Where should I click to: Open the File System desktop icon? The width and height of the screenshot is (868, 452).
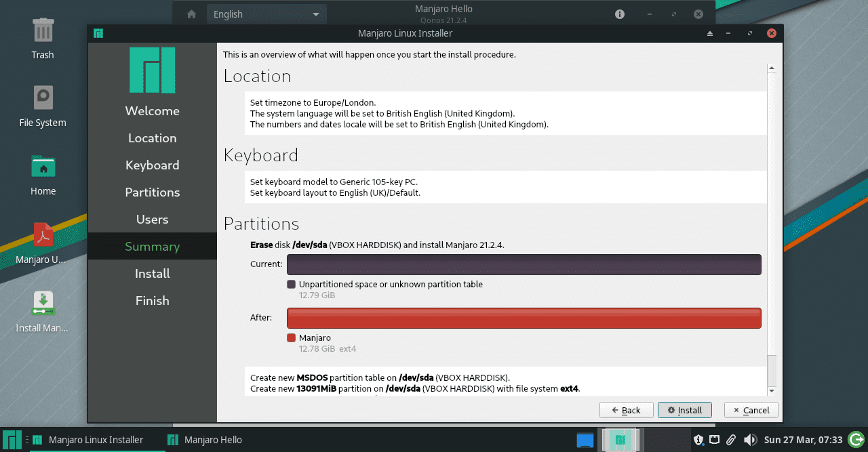[x=43, y=98]
